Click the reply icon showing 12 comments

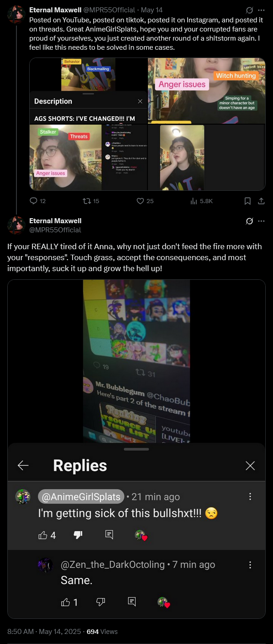click(37, 201)
